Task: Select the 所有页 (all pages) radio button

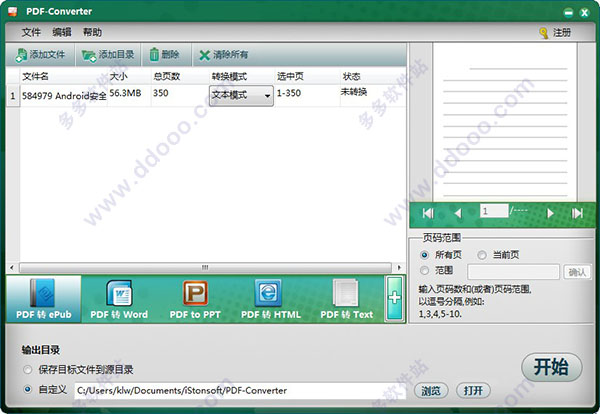Action: pos(424,255)
